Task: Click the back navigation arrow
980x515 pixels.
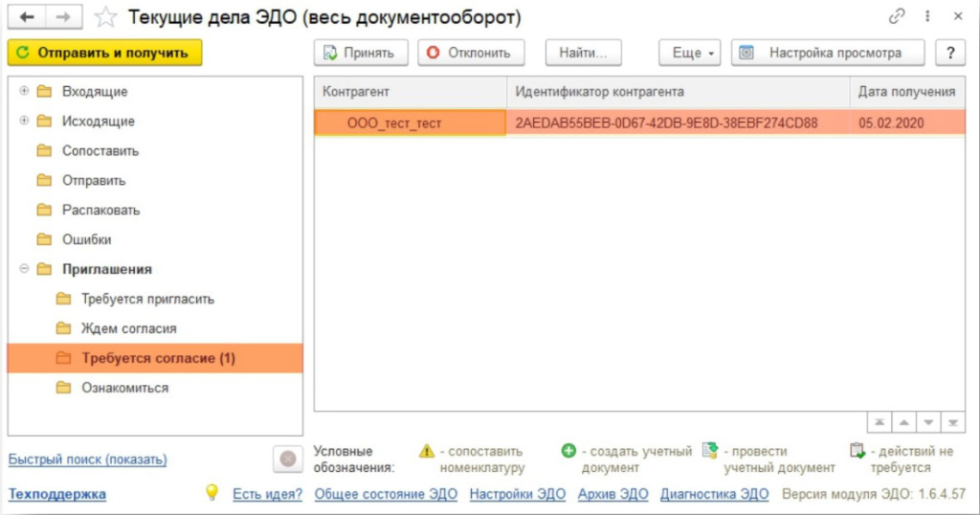Action: point(28,17)
